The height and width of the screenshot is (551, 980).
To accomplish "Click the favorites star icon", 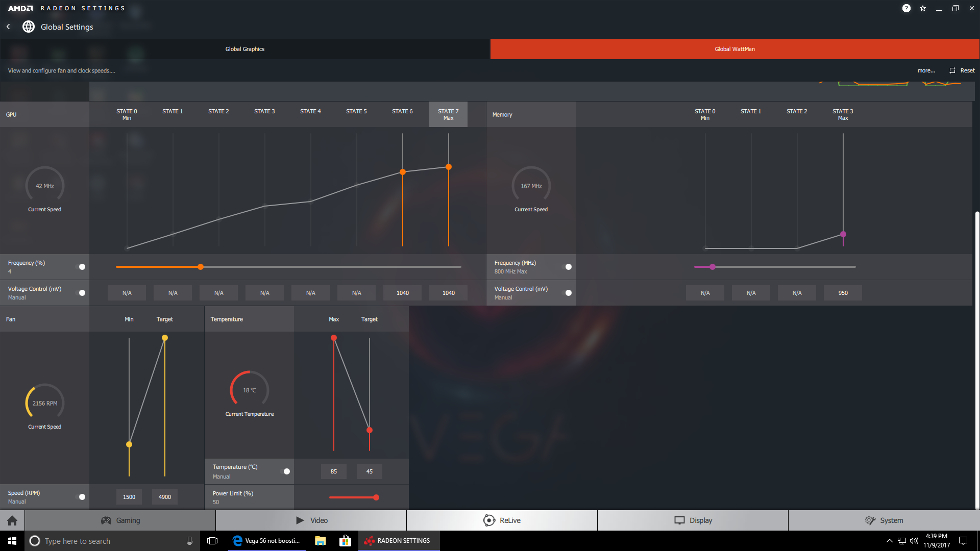I will pyautogui.click(x=923, y=8).
